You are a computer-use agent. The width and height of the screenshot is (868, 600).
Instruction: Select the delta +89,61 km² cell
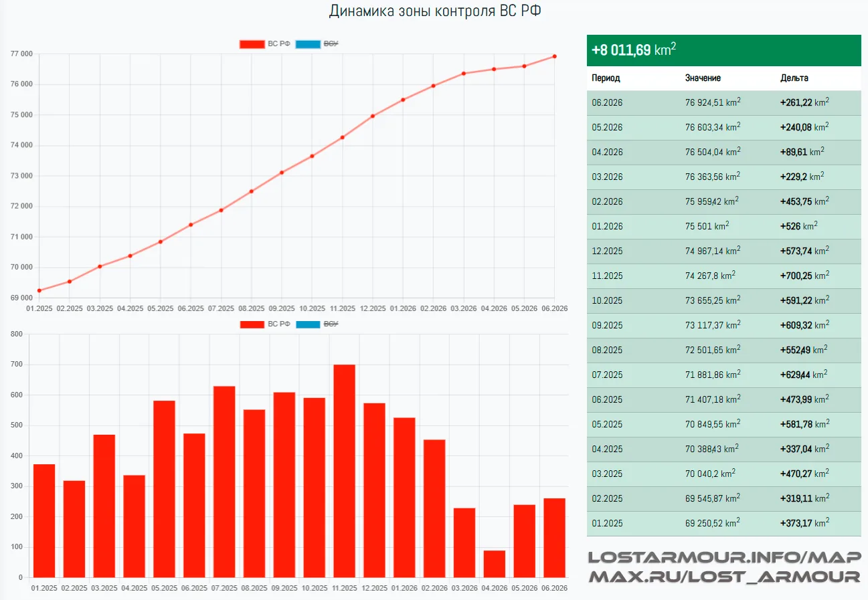[802, 152]
